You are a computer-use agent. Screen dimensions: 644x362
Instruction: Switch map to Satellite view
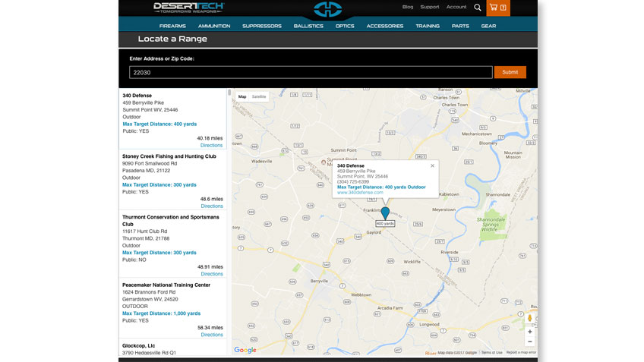259,96
